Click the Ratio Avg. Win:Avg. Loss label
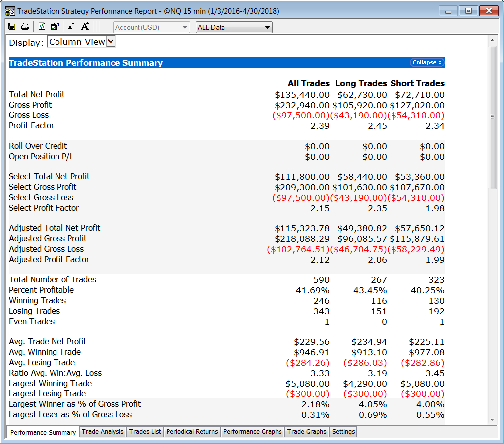 pyautogui.click(x=56, y=373)
